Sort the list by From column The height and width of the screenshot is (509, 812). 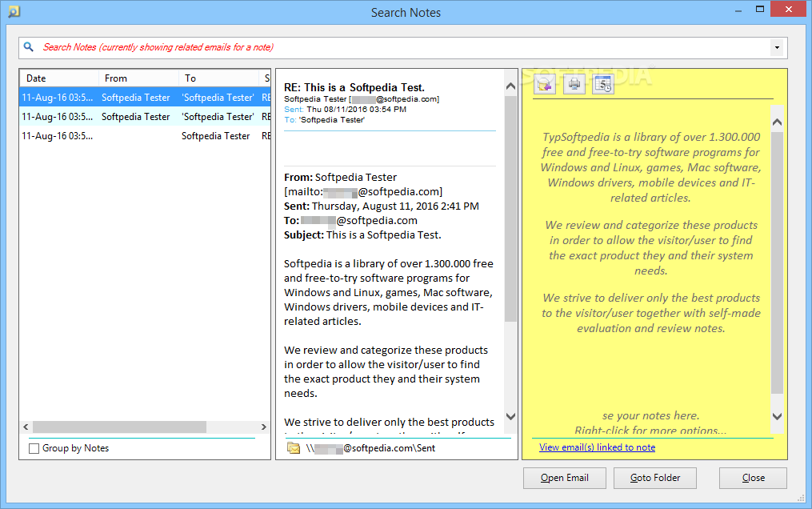(x=138, y=78)
